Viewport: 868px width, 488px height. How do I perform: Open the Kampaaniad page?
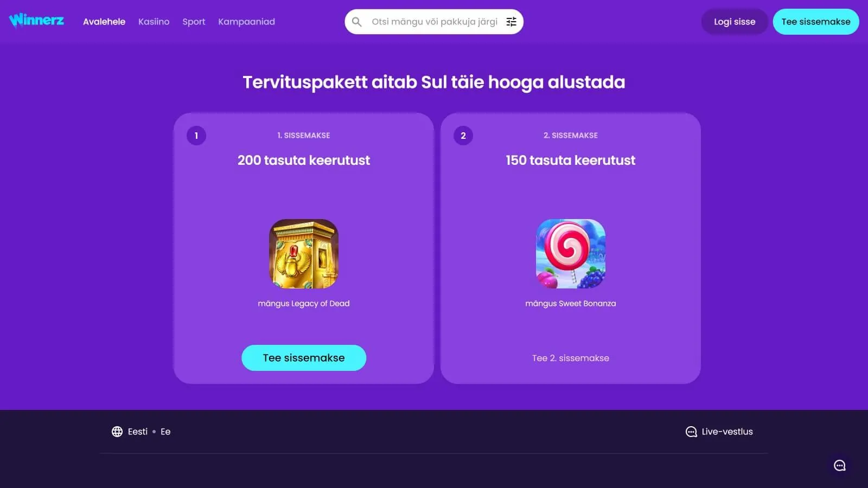pyautogui.click(x=246, y=22)
